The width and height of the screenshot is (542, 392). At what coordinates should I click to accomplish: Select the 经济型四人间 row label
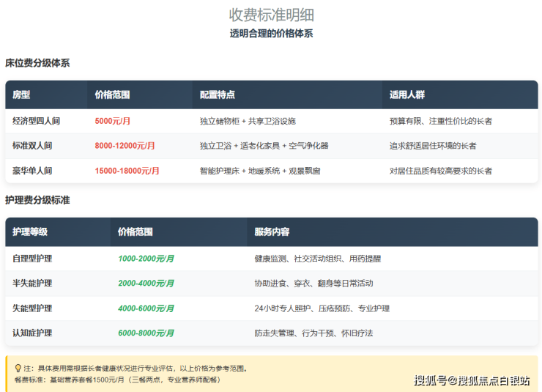tap(37, 121)
